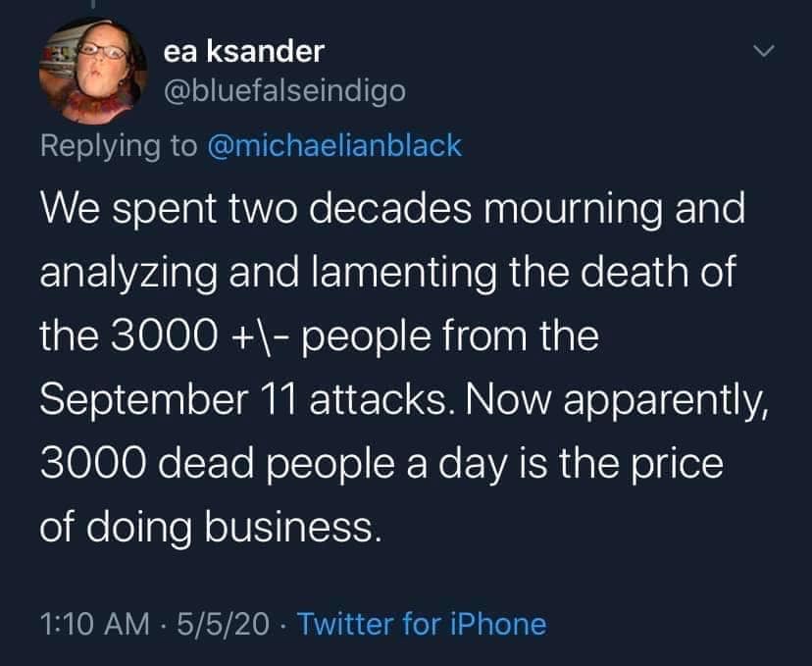Screen dimensions: 812x666
Task: Click the "Replying to" label
Action: point(119,145)
